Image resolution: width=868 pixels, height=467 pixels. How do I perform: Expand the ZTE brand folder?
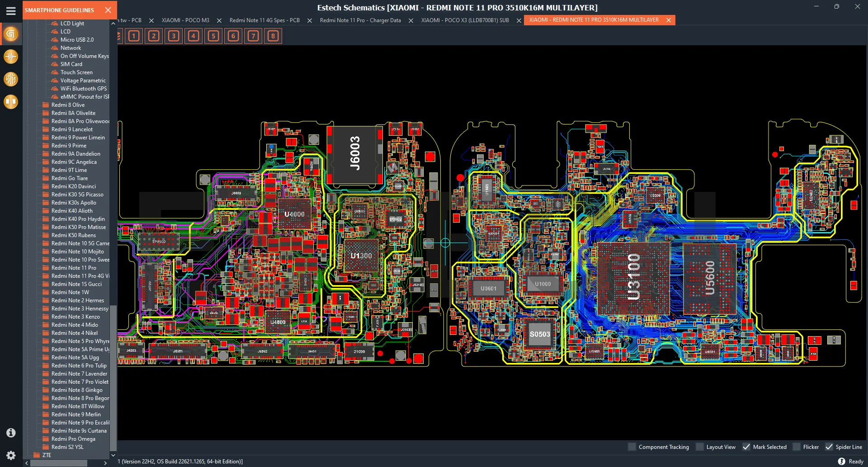pos(47,455)
